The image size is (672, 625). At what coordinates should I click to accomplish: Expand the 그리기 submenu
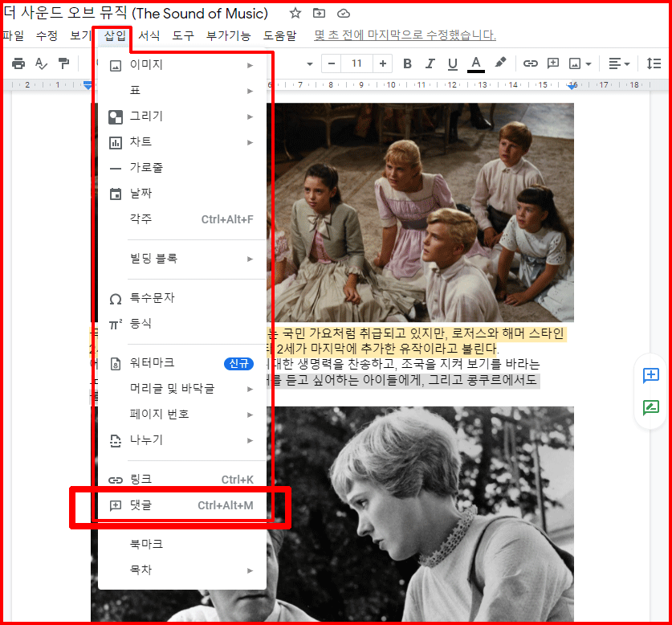click(x=182, y=116)
